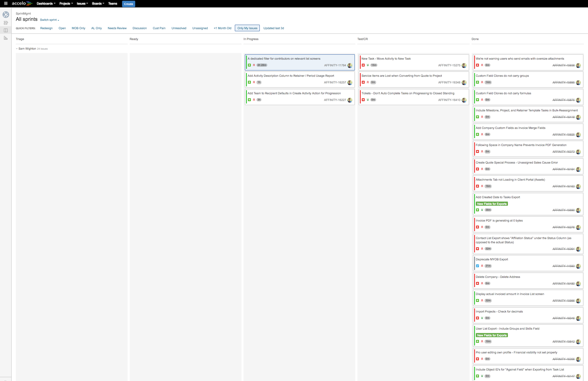Disable the Only My Issues filter
588x381 pixels.
[247, 28]
